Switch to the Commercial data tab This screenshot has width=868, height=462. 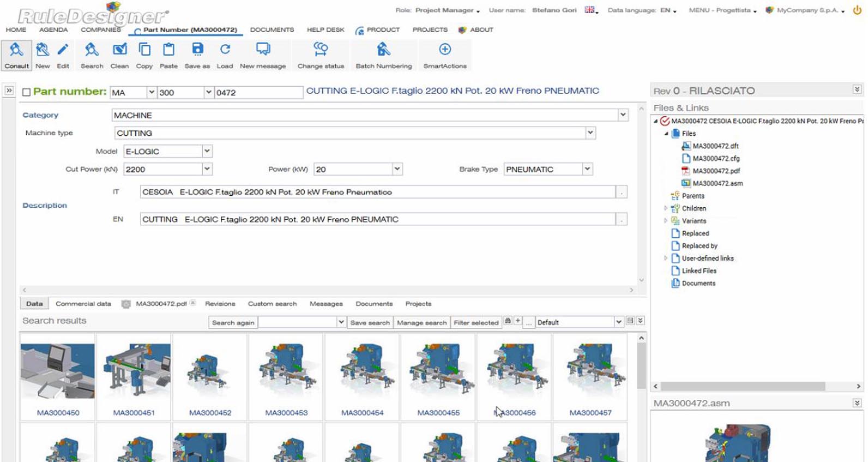tap(83, 304)
